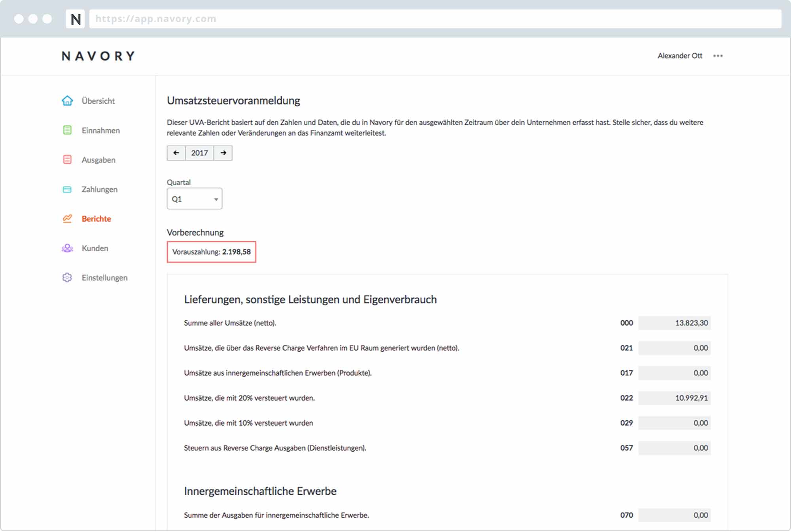Click the Einstellungen gear icon
Viewport: 791px width, 532px height.
[67, 278]
